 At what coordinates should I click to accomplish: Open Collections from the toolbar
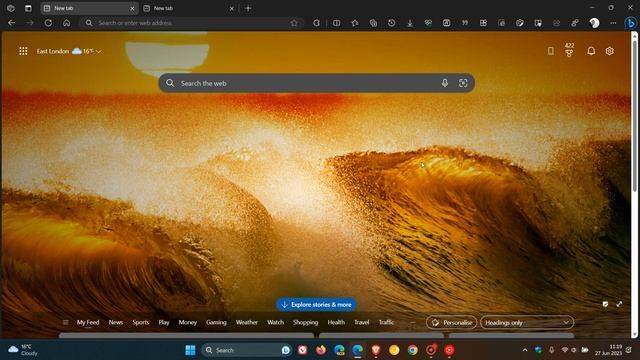coord(373,23)
